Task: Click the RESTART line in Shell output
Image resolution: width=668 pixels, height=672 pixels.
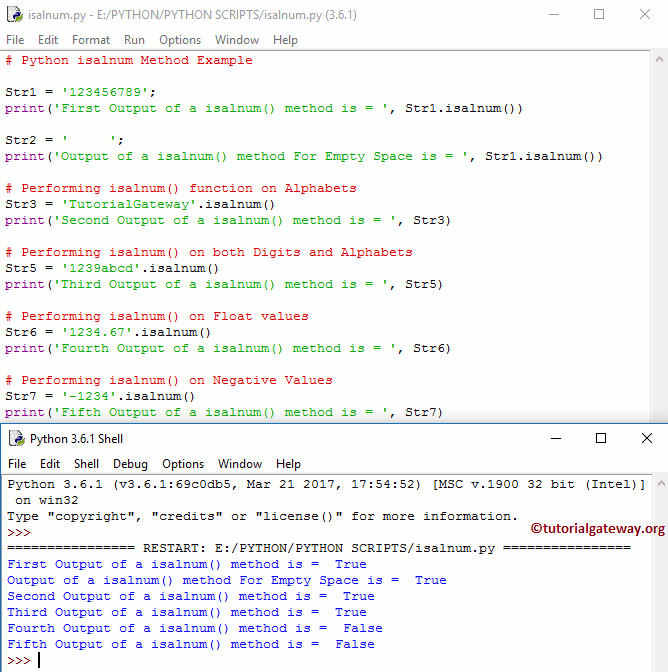Action: coord(319,548)
